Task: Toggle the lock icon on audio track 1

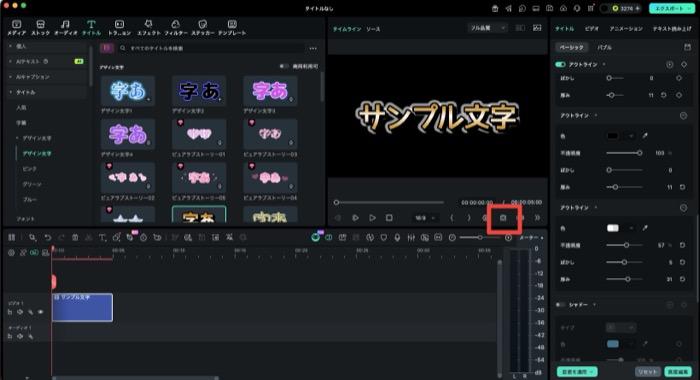Action: pyautogui.click(x=10, y=336)
